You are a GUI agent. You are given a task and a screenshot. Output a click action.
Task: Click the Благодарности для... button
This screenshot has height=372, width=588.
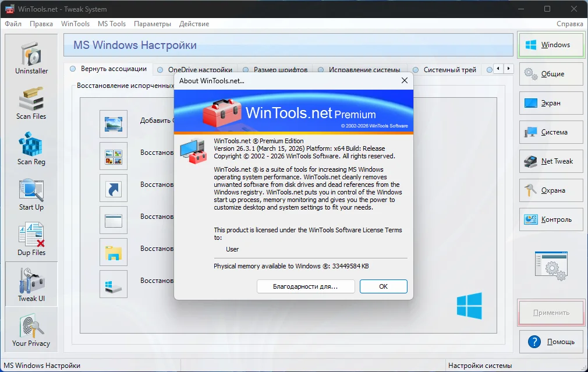[x=305, y=286]
